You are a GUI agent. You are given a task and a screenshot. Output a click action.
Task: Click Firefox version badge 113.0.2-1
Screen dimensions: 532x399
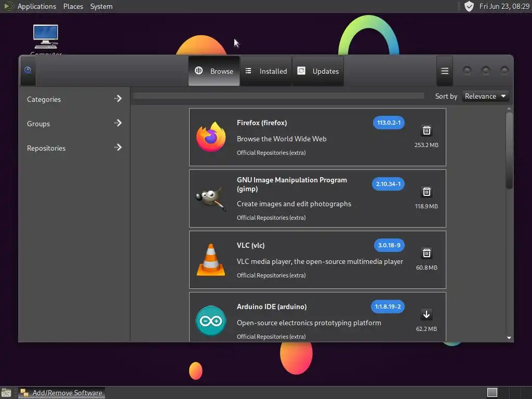point(389,123)
